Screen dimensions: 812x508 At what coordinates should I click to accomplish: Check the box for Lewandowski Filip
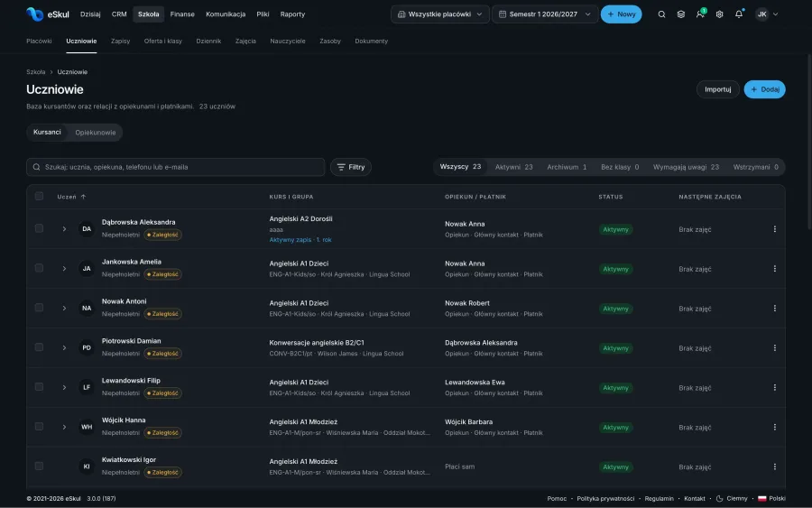pyautogui.click(x=39, y=387)
